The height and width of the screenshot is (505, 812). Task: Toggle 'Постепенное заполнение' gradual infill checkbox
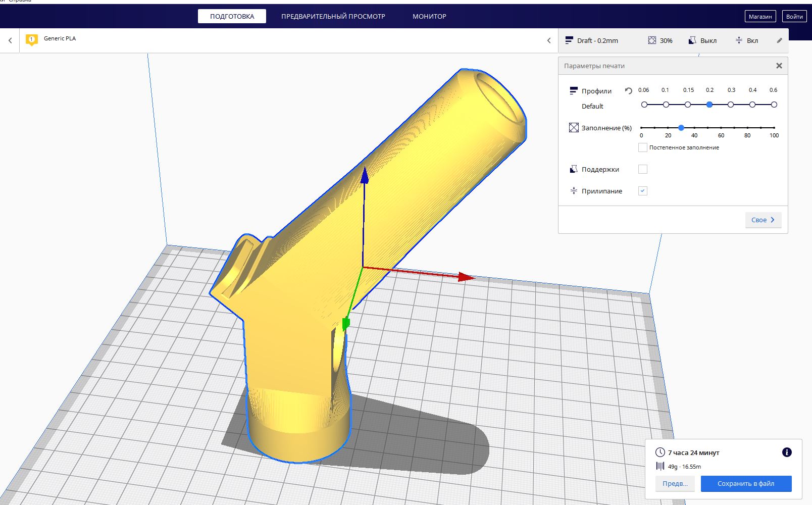(x=642, y=147)
